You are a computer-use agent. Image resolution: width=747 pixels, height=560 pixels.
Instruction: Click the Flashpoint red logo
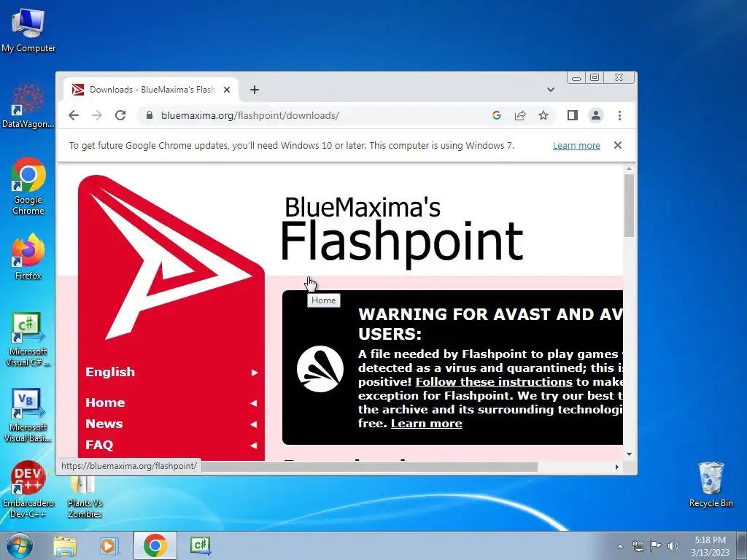click(x=171, y=257)
